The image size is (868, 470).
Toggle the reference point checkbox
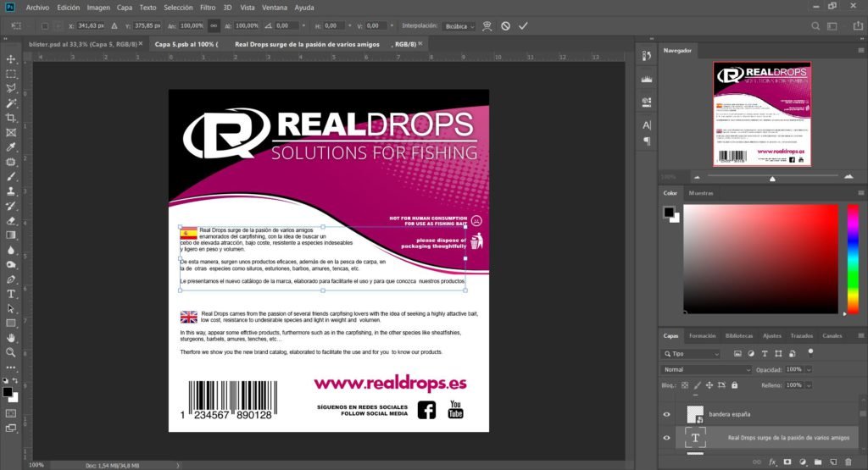coord(45,26)
